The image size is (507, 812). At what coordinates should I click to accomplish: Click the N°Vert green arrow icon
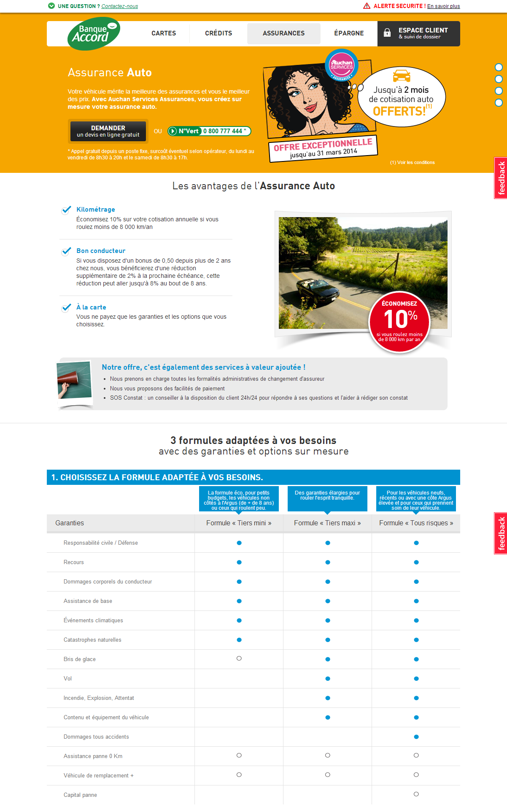pyautogui.click(x=173, y=131)
